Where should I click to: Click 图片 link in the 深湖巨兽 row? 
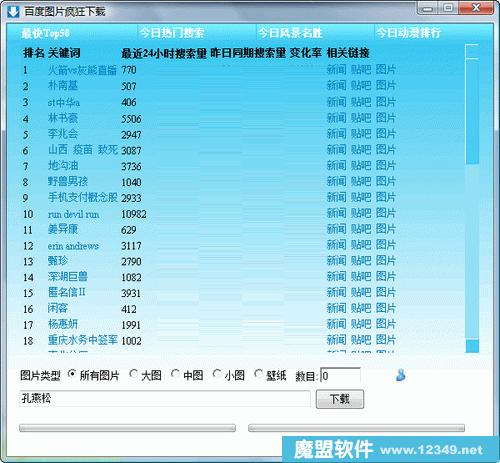point(386,277)
